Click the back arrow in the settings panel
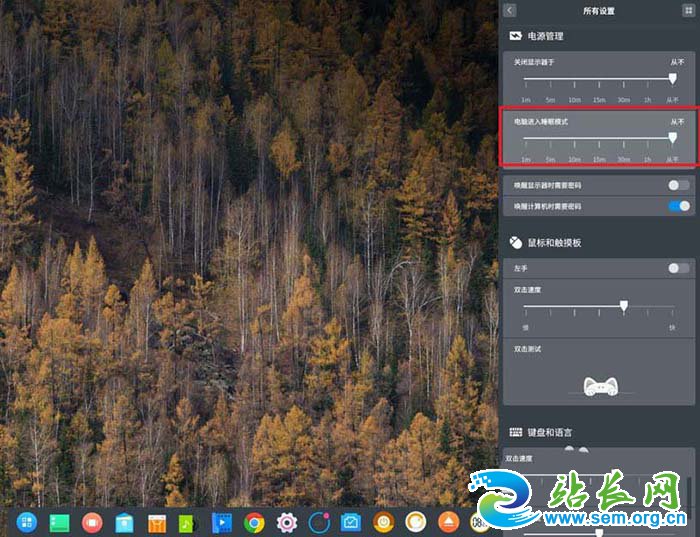Viewport: 700px width, 537px height. click(x=510, y=10)
